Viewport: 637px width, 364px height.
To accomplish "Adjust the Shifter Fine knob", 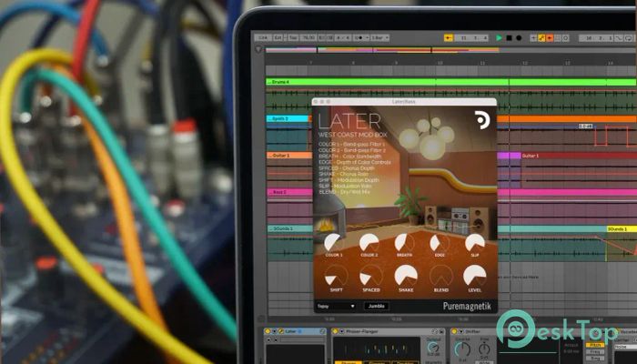I will [484, 349].
